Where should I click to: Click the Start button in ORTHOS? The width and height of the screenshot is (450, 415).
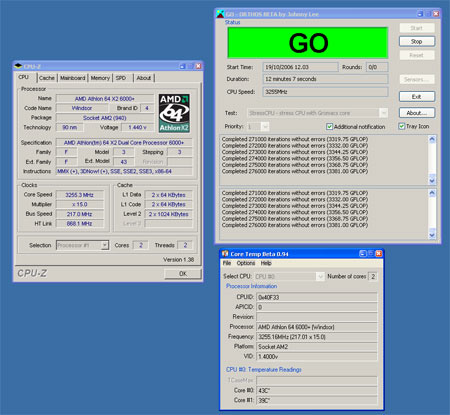(x=417, y=28)
